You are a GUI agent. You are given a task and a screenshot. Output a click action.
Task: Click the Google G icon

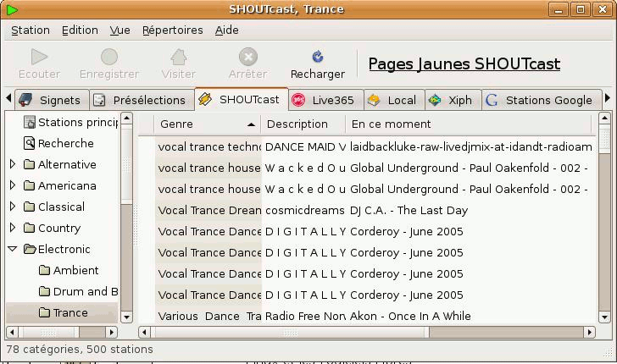pos(492,100)
